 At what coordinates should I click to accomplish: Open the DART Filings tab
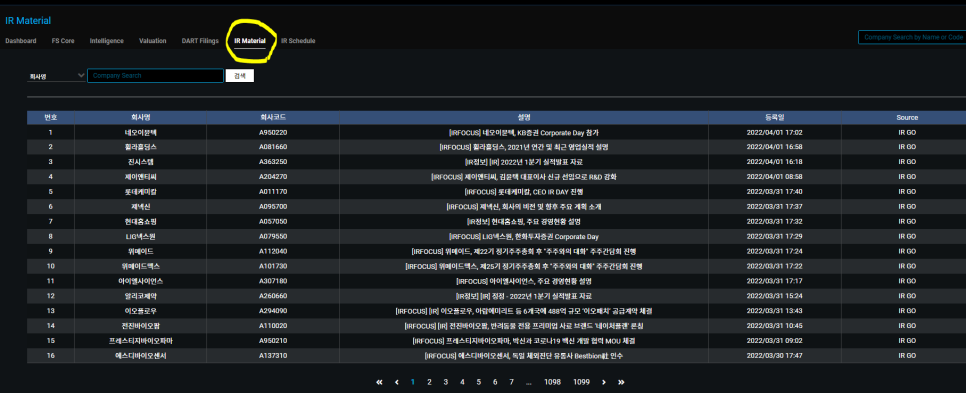pyautogui.click(x=200, y=41)
